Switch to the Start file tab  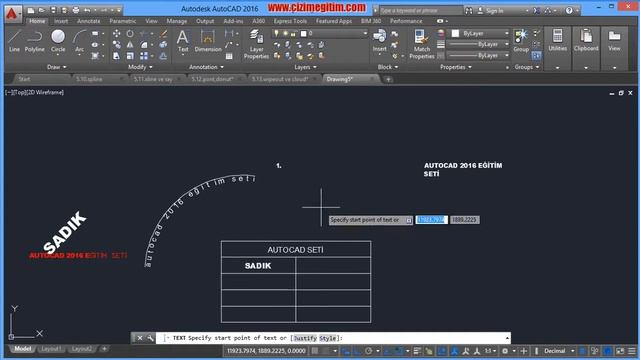[x=24, y=79]
